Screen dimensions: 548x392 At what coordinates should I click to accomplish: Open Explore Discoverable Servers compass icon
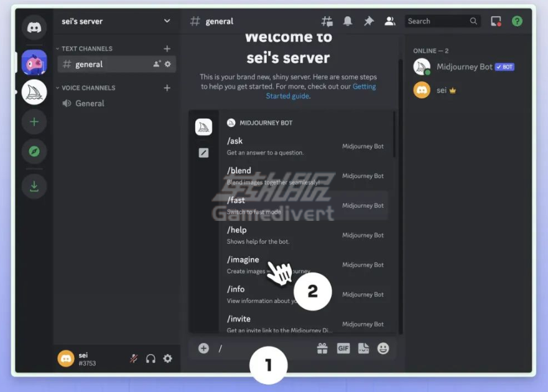point(34,151)
